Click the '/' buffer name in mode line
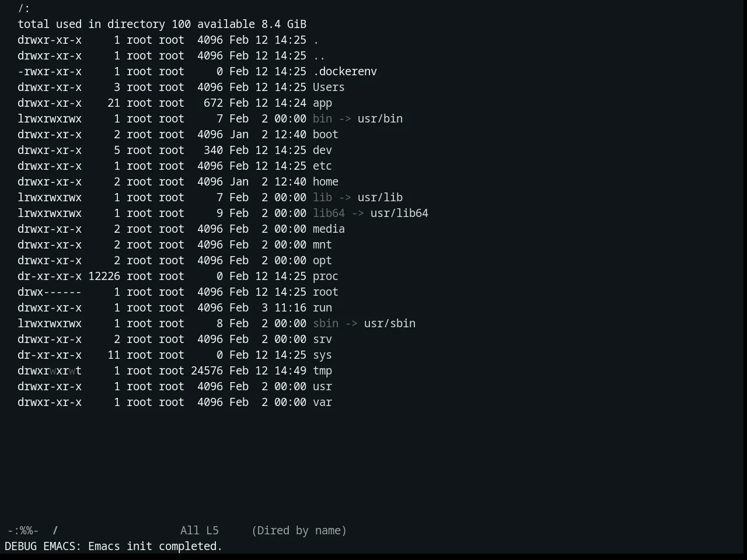747x560 pixels. tap(55, 530)
